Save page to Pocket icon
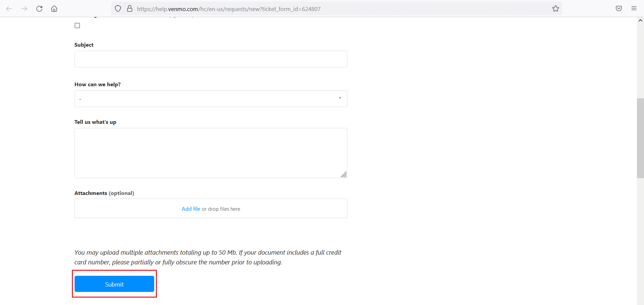The height and width of the screenshot is (305, 644). [618, 8]
